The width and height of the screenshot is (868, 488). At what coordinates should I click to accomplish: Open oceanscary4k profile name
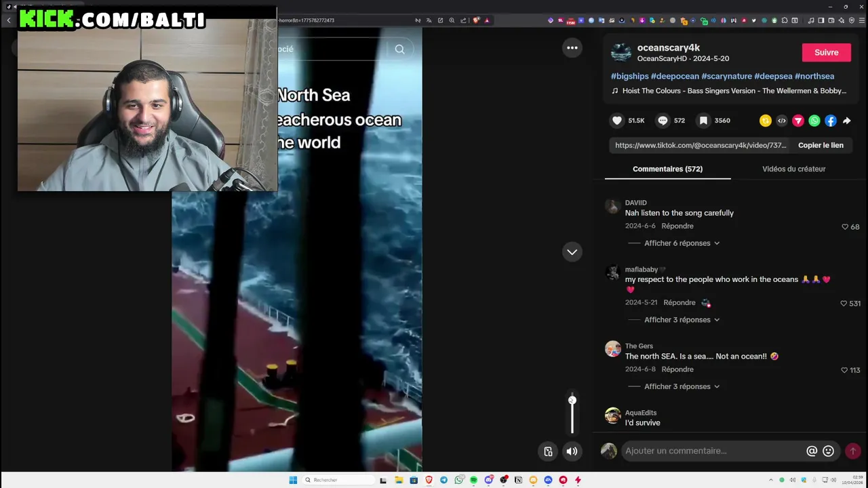pyautogui.click(x=669, y=47)
